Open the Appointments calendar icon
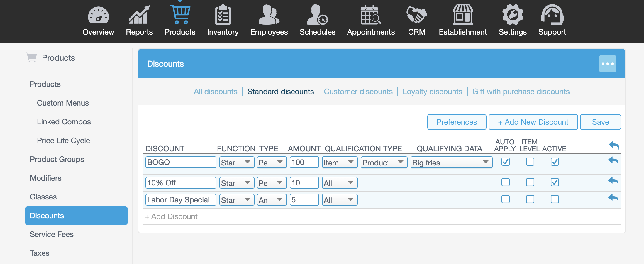 (370, 15)
